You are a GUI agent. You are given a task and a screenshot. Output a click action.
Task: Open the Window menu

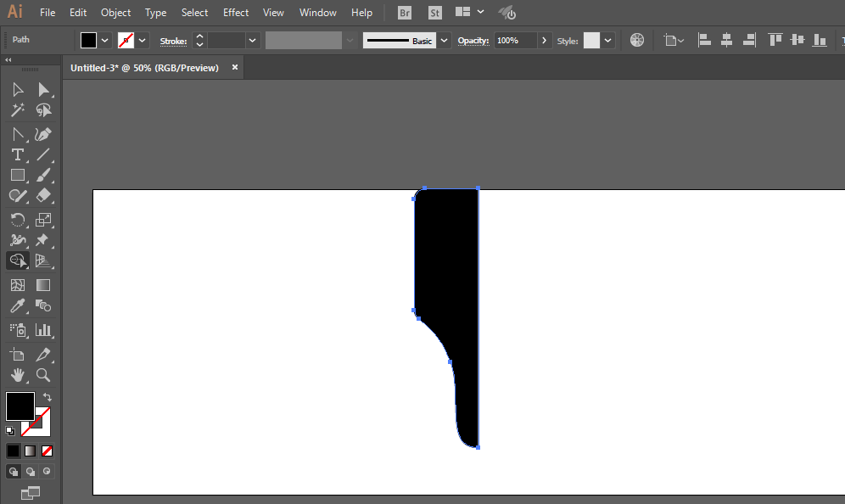pyautogui.click(x=318, y=13)
